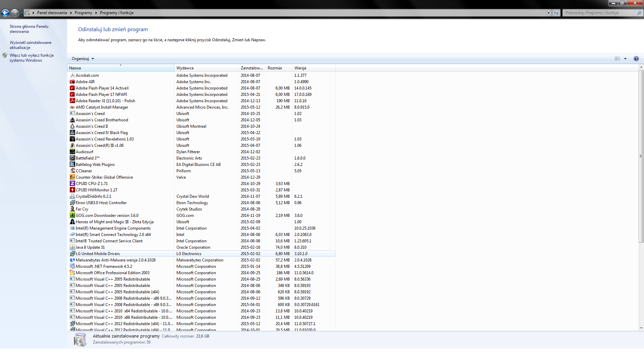Viewport: 644px width, 362px height.
Task: Click the Crystal Dew World publisher cell
Action: click(x=193, y=196)
